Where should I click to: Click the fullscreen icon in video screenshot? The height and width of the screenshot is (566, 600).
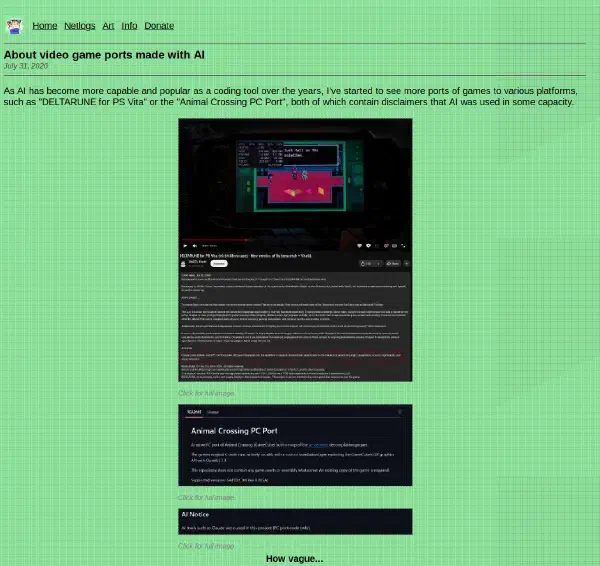[403, 246]
